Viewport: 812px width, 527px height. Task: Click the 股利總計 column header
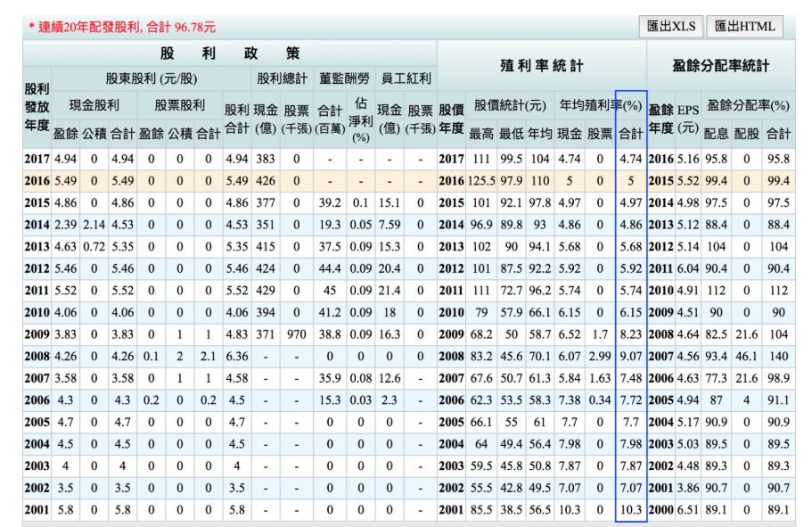coord(281,78)
